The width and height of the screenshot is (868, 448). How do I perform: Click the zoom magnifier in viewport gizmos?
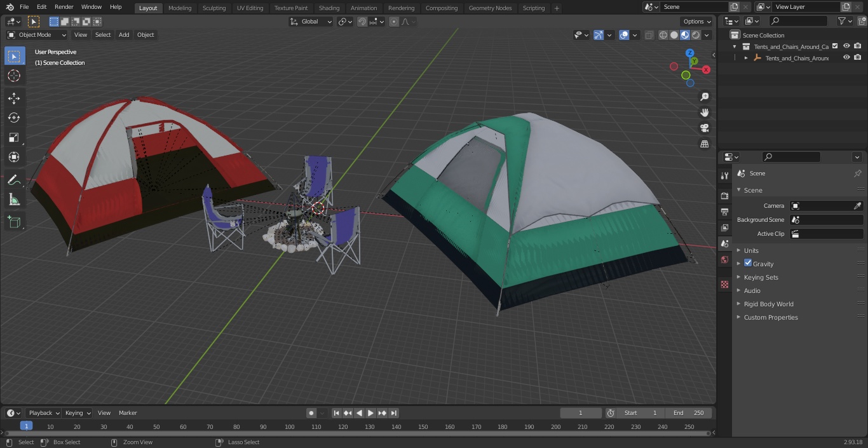point(704,97)
